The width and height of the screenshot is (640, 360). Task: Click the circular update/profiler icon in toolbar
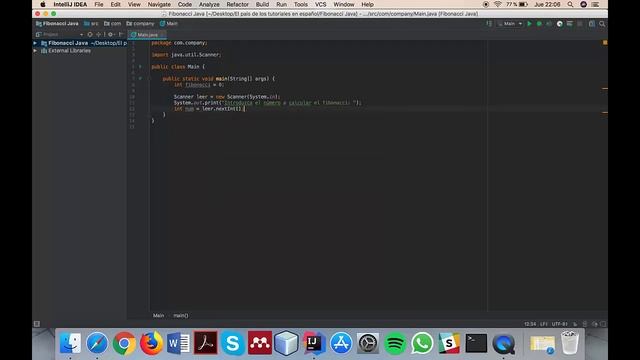point(560,24)
